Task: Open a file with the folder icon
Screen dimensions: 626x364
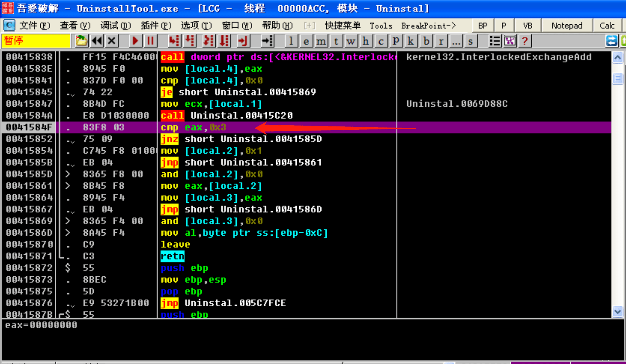Action: point(81,41)
